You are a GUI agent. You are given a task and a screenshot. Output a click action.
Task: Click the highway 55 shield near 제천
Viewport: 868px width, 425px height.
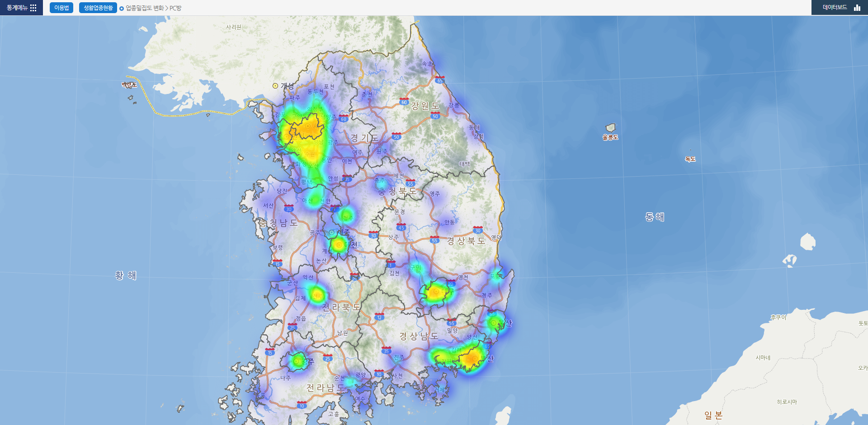click(410, 184)
